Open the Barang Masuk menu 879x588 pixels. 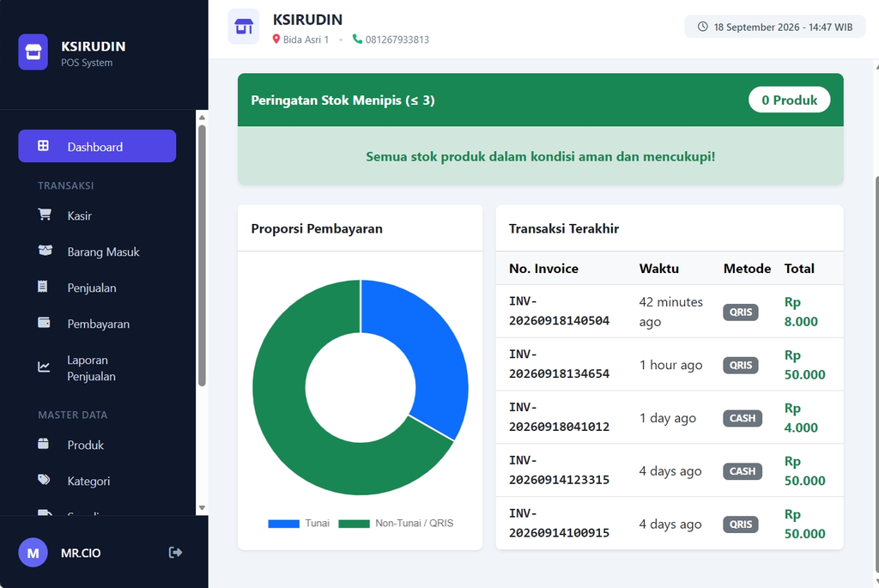(x=97, y=252)
